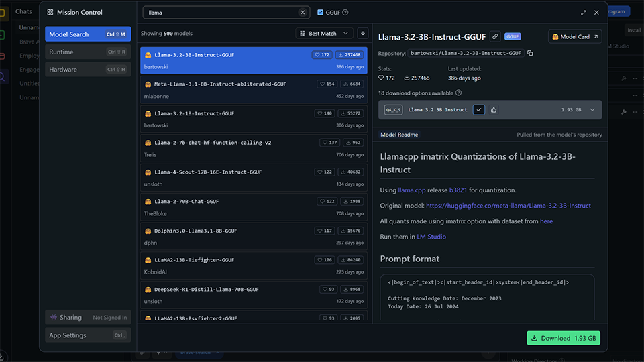Click downloads badge 257468 on selected model
Viewport: 644px width, 362px height.
tap(350, 54)
